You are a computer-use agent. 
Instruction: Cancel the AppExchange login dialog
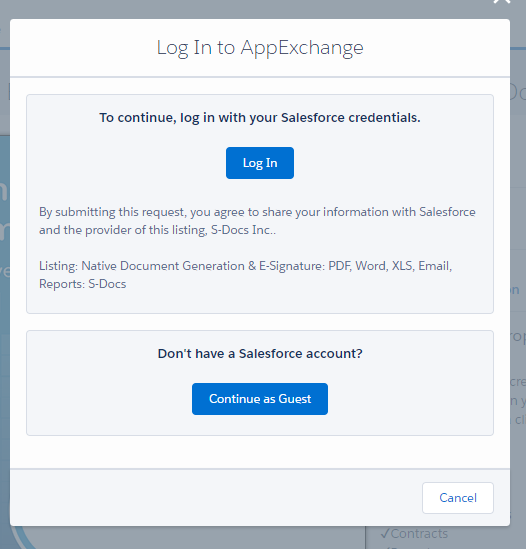tap(458, 498)
